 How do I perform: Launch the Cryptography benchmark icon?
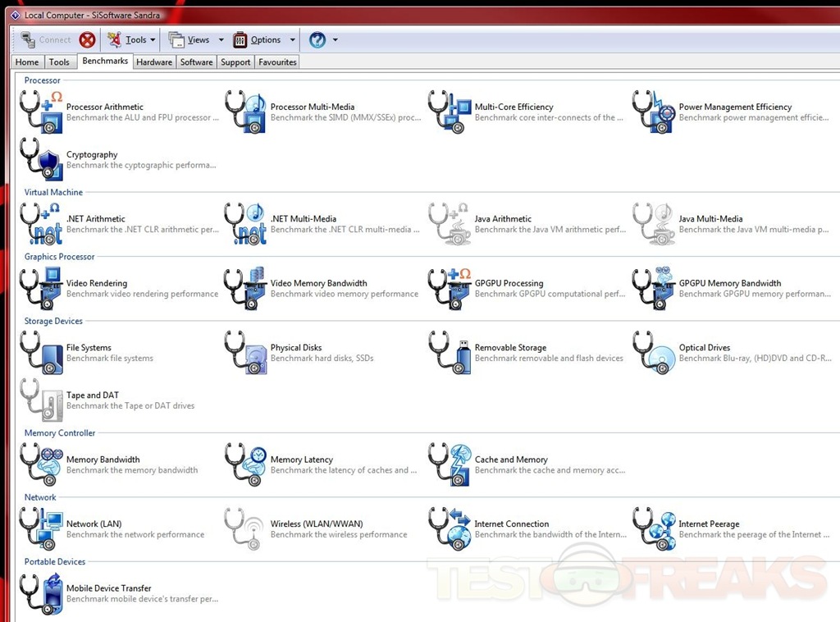41,160
